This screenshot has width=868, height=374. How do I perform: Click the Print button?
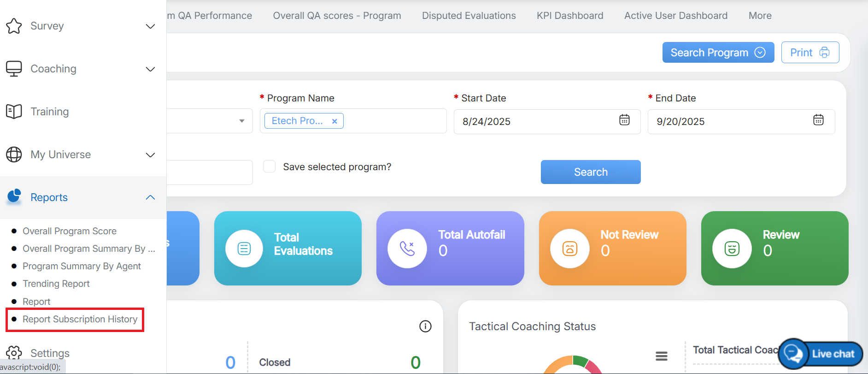[809, 53]
